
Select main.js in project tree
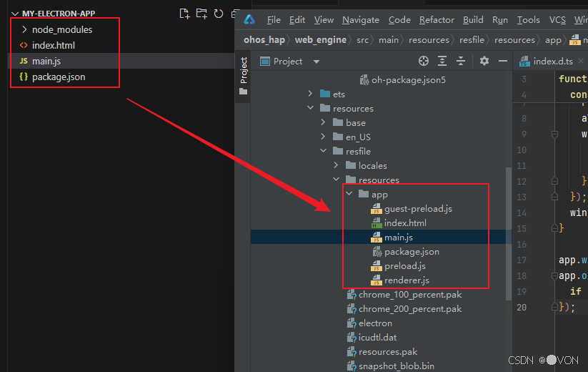tap(398, 238)
